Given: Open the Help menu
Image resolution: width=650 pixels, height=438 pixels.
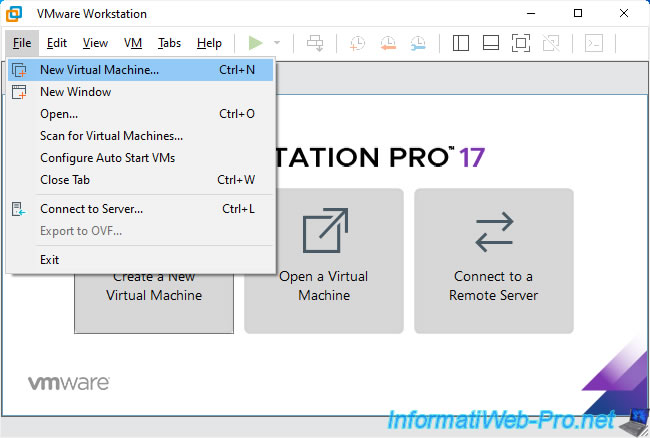Looking at the screenshot, I should tap(209, 43).
